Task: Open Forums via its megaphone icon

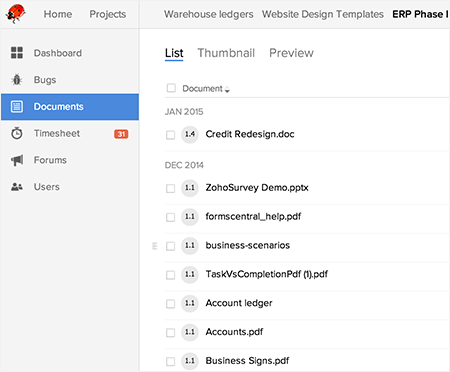Action: coord(17,160)
